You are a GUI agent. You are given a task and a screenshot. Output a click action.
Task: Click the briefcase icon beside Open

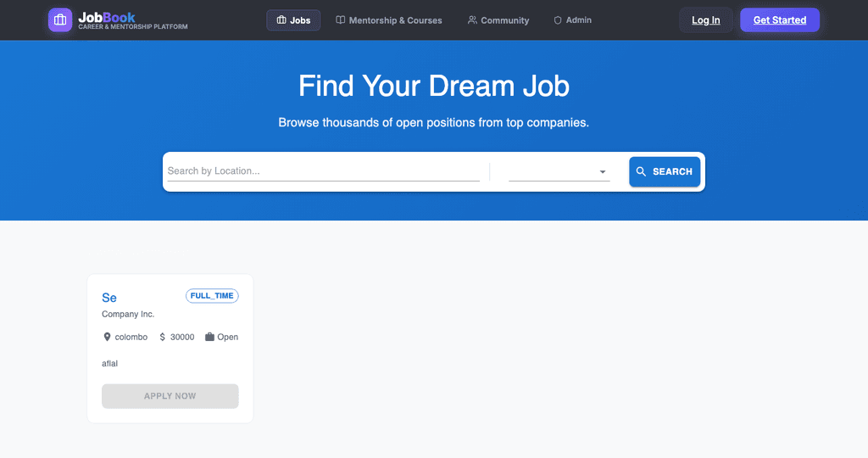click(x=210, y=337)
